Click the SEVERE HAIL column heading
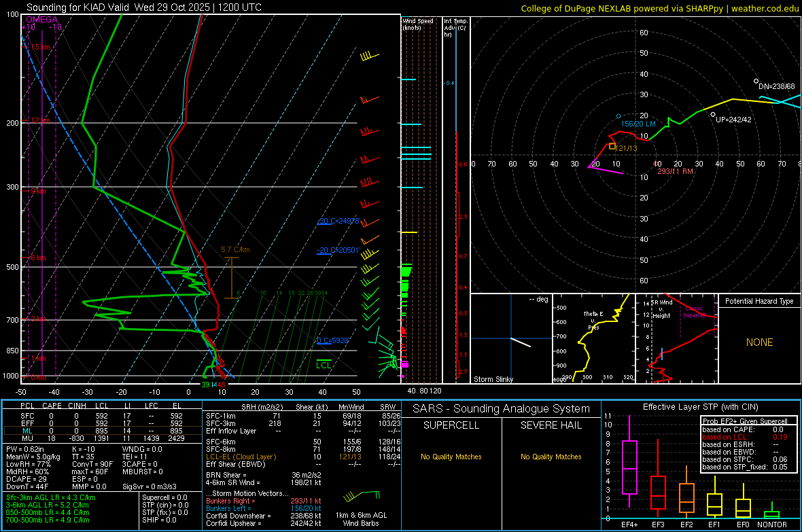This screenshot has height=532, width=802. click(551, 425)
